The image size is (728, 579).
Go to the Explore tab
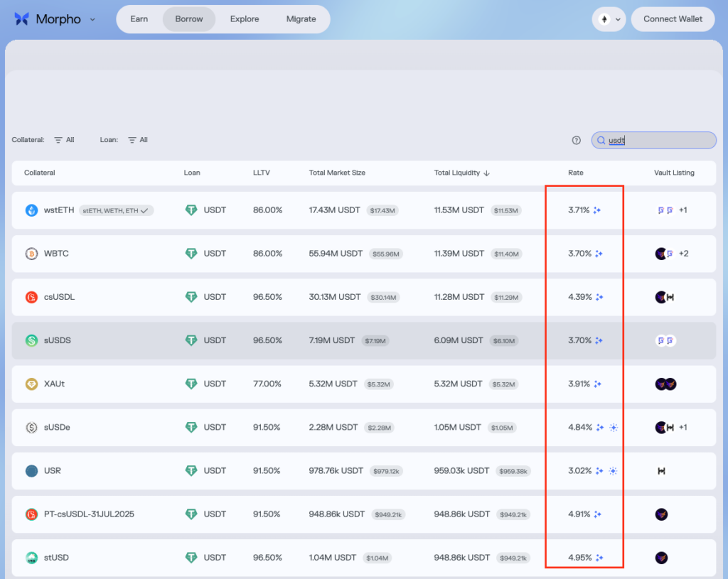pyautogui.click(x=245, y=19)
